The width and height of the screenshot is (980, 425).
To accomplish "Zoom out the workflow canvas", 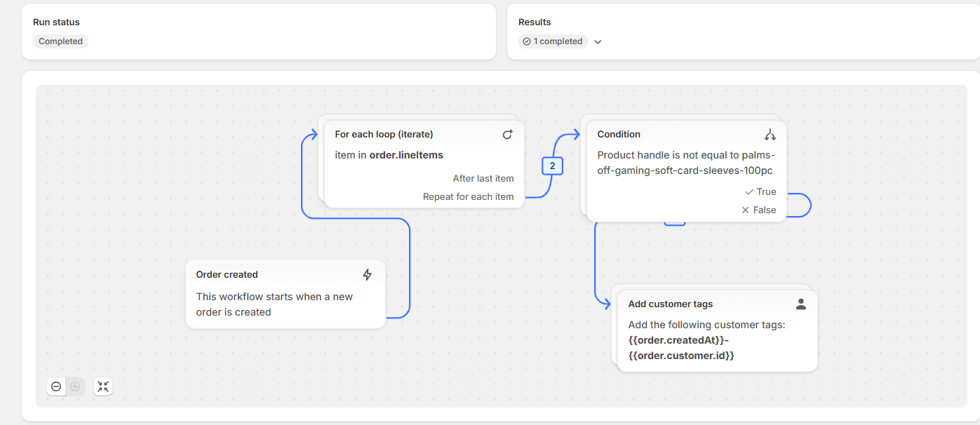I will [56, 386].
